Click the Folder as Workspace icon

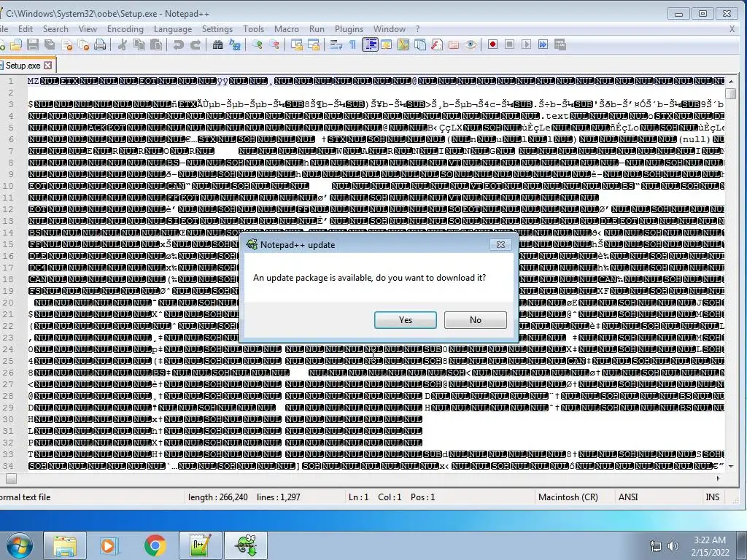(454, 44)
